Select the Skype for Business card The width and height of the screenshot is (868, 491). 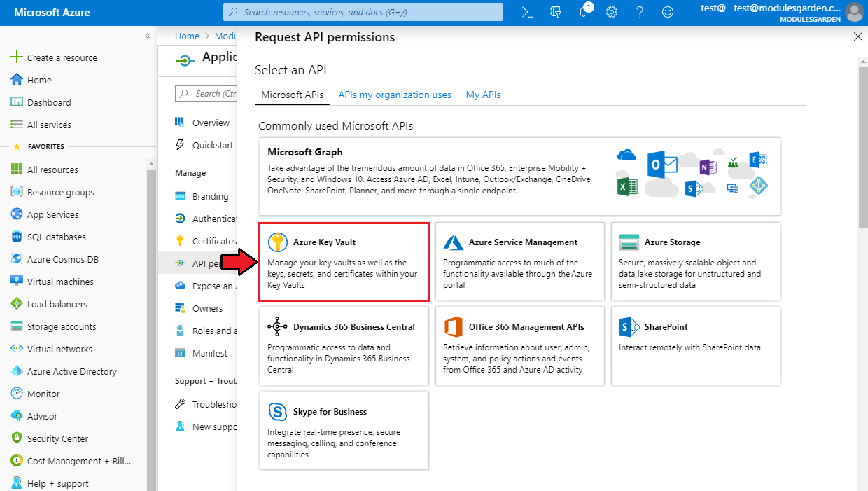click(344, 431)
